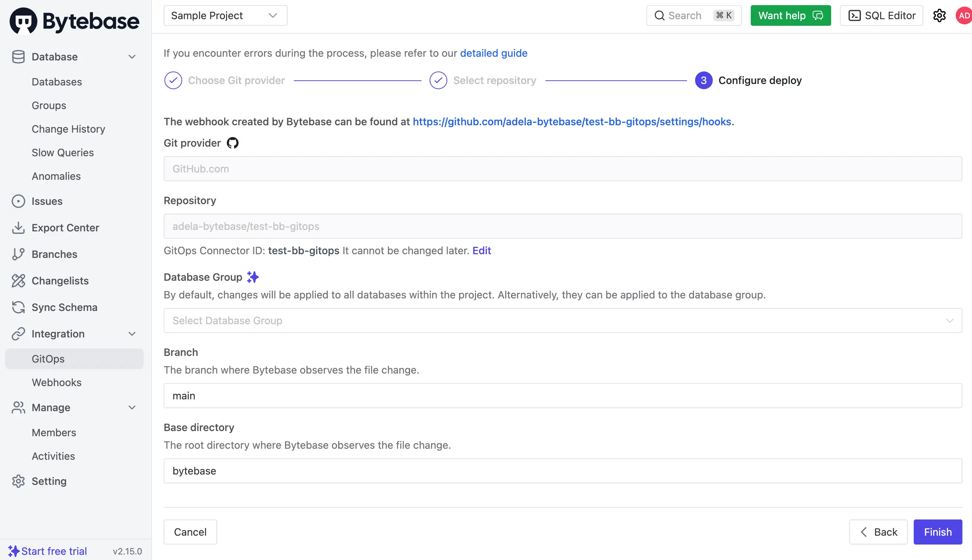Collapse the Manage section chevron
Viewport: 972px width, 560px height.
[x=132, y=407]
